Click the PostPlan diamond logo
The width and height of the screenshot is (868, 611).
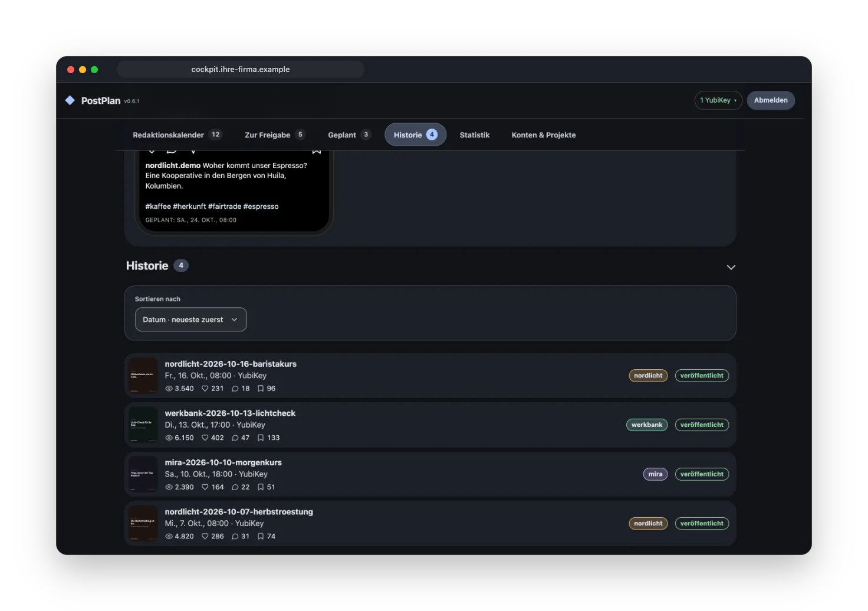(70, 100)
